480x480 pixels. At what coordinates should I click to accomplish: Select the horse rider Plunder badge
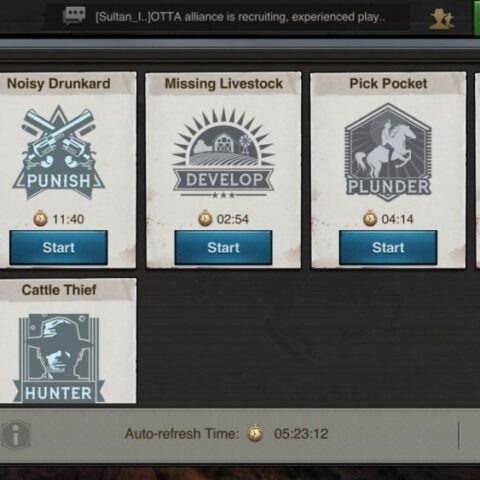point(388,152)
